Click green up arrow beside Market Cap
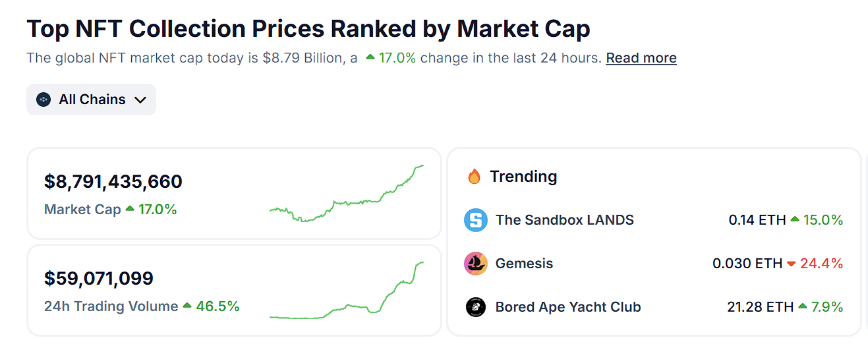The width and height of the screenshot is (868, 344). coord(130,209)
